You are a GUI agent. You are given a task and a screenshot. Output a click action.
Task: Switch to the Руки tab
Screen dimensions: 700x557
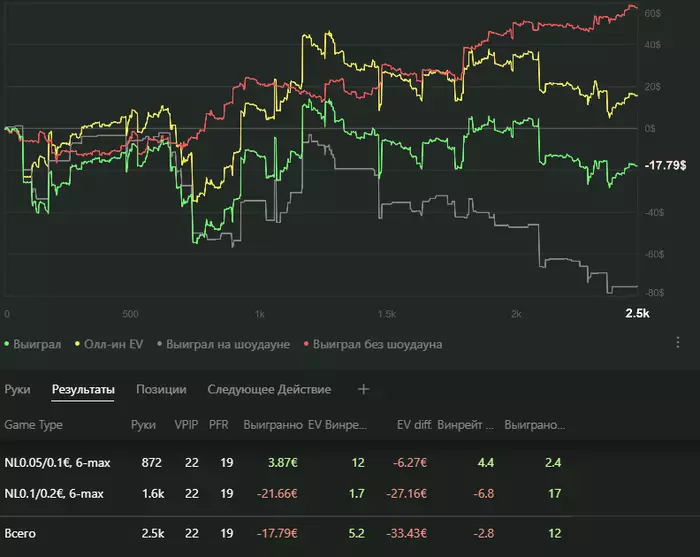18,389
